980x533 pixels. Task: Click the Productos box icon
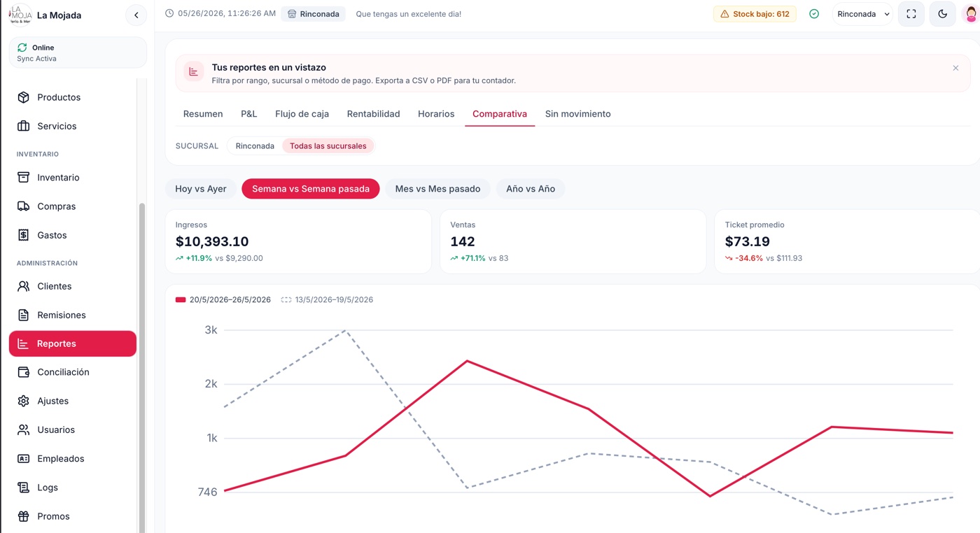pos(24,97)
